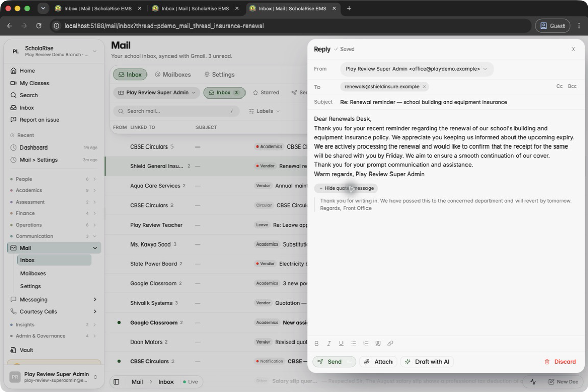Screen dimensions: 588x392
Task: Open a new browser tab
Action: point(349,8)
